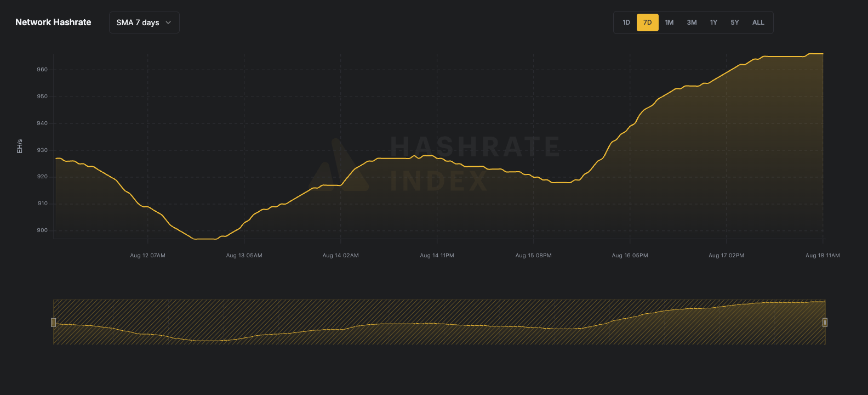The width and height of the screenshot is (868, 395).
Task: Select the 1D time range
Action: coord(626,22)
